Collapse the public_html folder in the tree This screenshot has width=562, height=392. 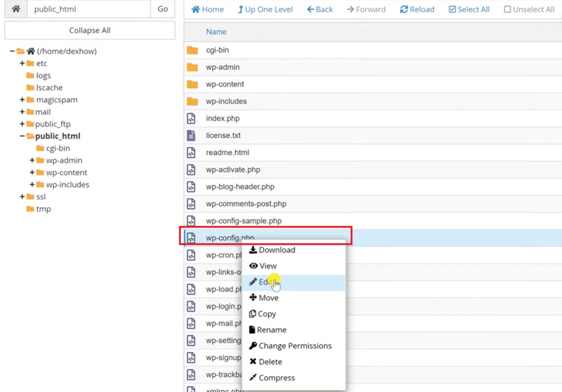coord(21,136)
